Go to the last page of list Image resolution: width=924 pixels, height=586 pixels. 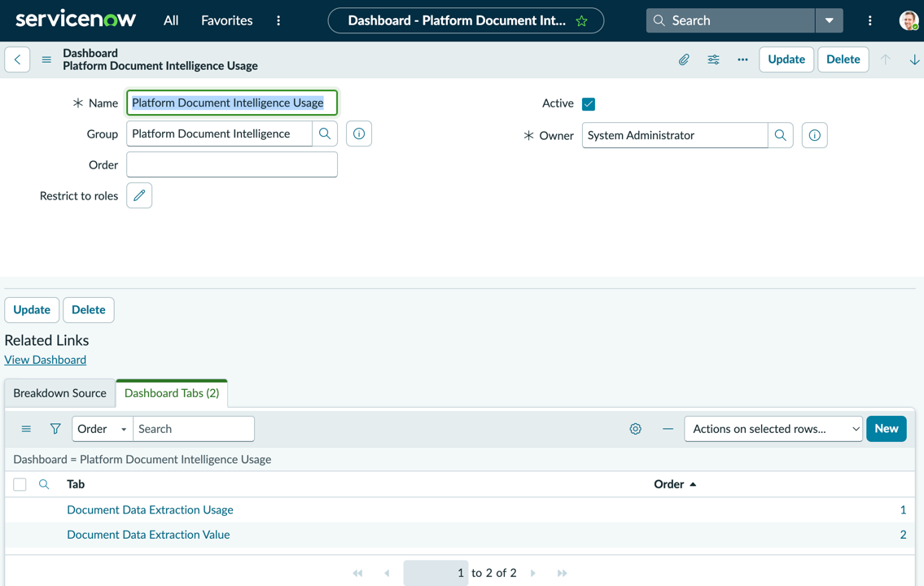coord(563,573)
